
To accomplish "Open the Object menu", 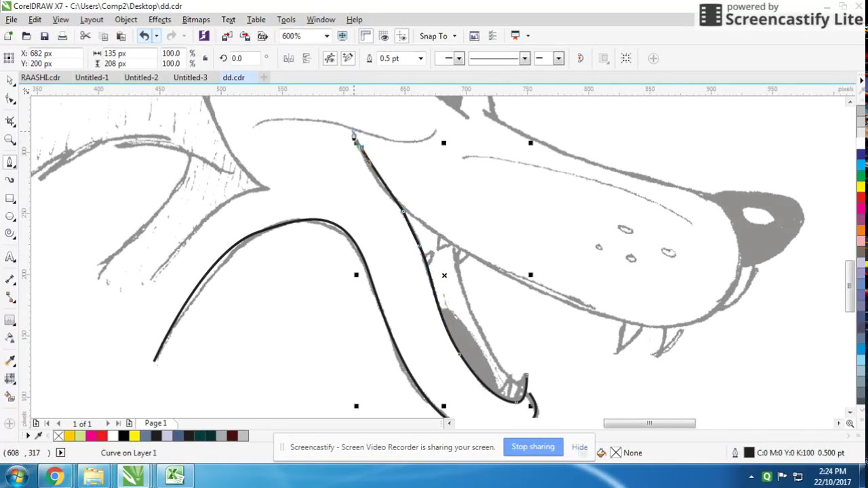I will 126,20.
